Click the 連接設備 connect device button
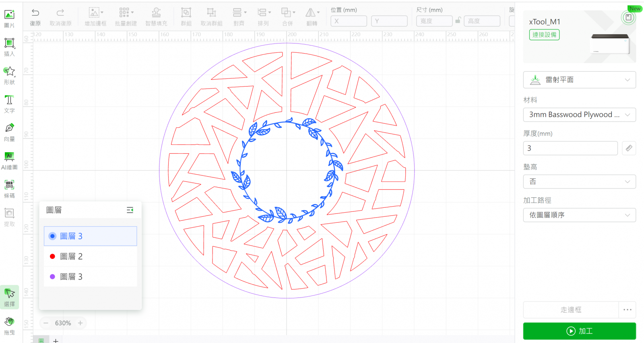 [x=544, y=35]
